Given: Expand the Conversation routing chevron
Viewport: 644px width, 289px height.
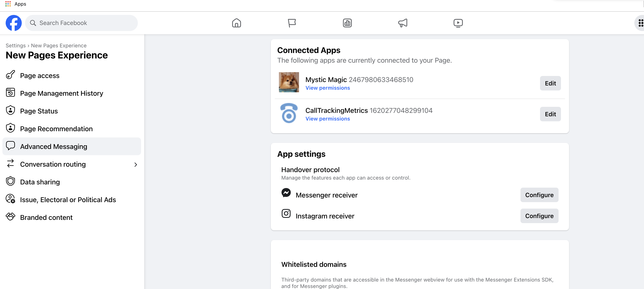Looking at the screenshot, I should point(135,164).
